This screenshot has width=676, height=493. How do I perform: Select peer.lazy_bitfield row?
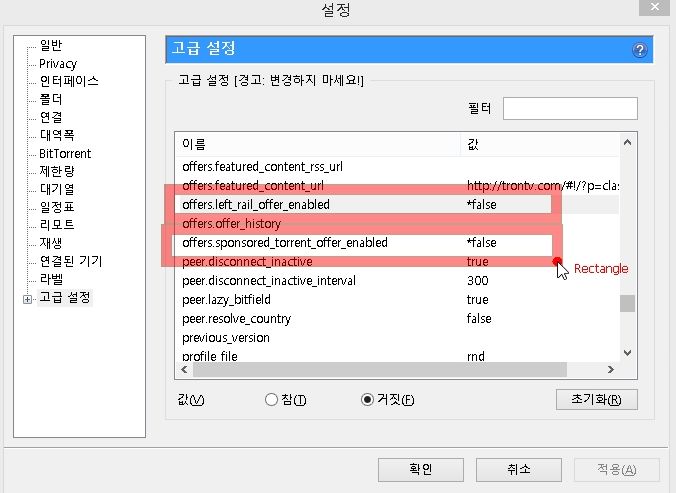click(x=397, y=299)
